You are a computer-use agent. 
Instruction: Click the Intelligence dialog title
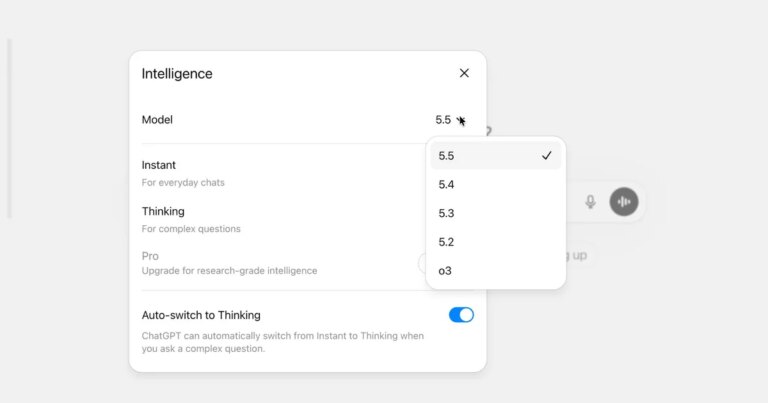tap(177, 73)
